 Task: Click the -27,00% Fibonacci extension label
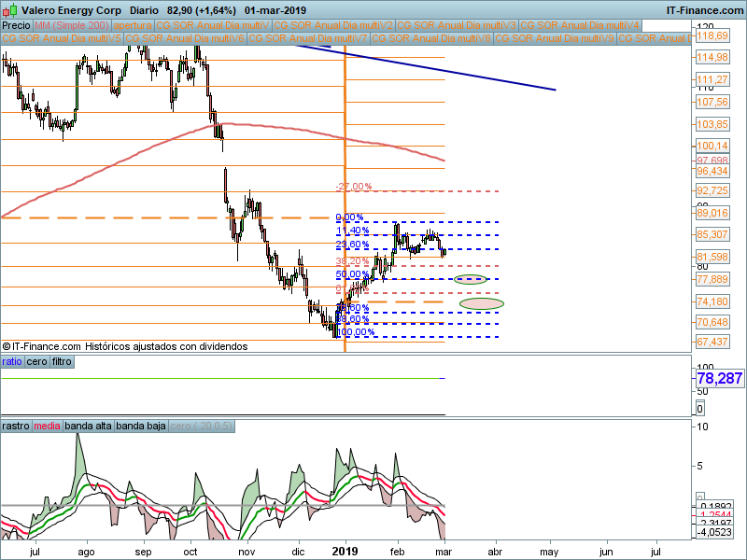click(x=354, y=186)
